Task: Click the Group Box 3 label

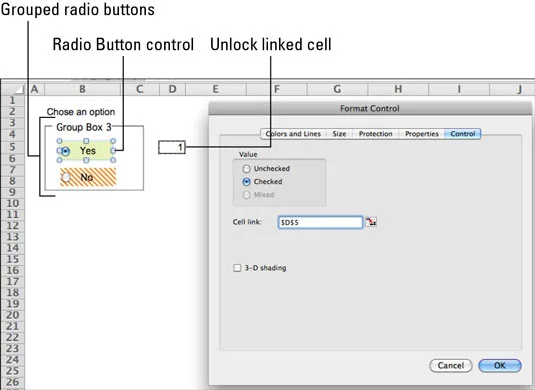Action: pos(84,127)
